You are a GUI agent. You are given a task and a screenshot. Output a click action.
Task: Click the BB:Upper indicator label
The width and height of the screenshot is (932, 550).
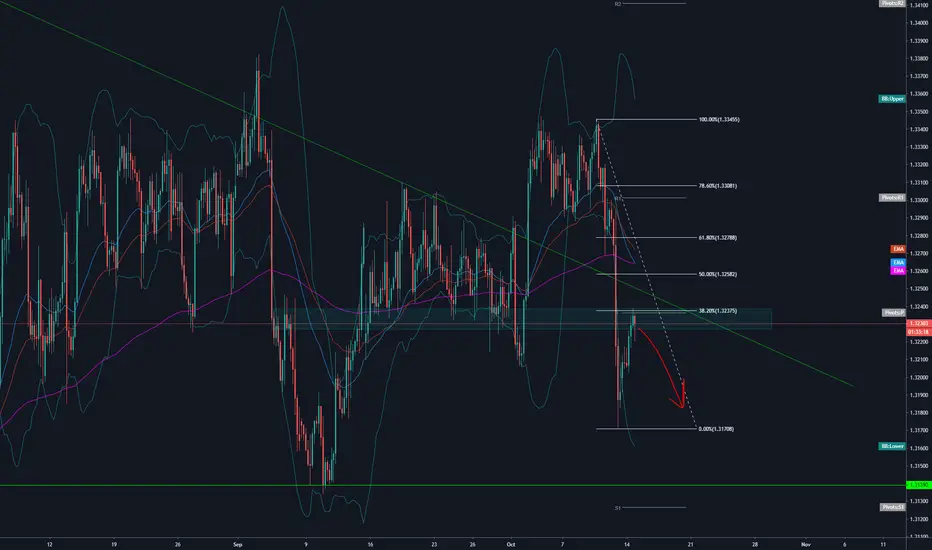[892, 99]
